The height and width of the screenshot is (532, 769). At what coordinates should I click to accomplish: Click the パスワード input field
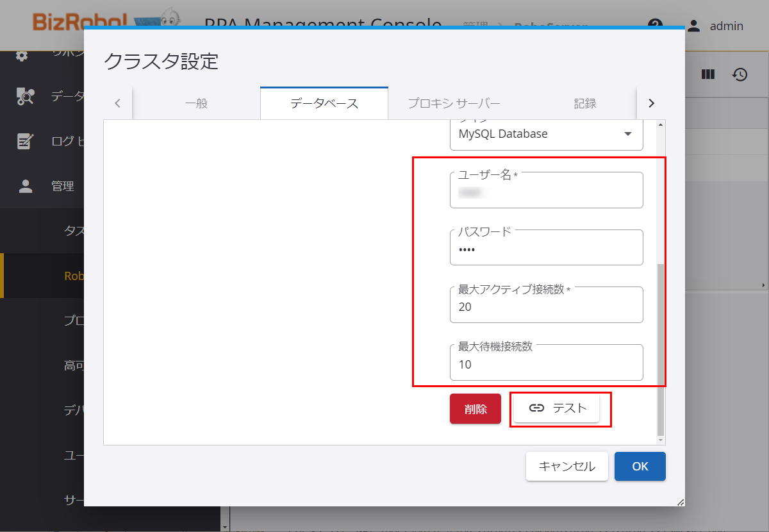[547, 248]
